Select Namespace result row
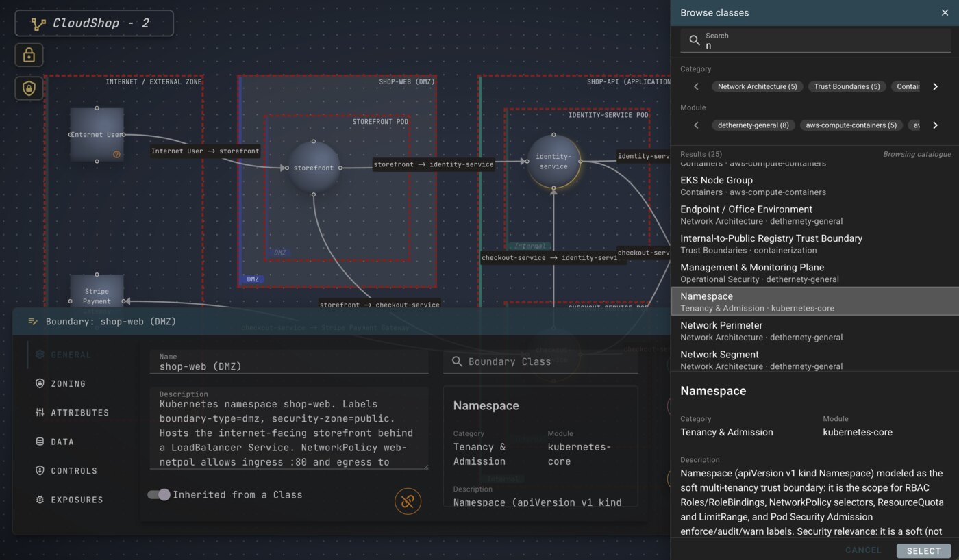 (x=814, y=302)
